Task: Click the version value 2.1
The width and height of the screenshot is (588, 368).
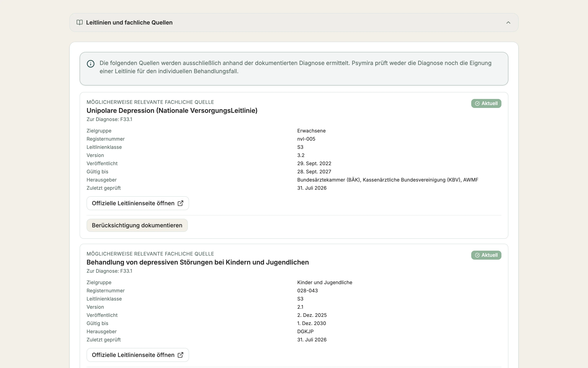Action: click(x=300, y=307)
